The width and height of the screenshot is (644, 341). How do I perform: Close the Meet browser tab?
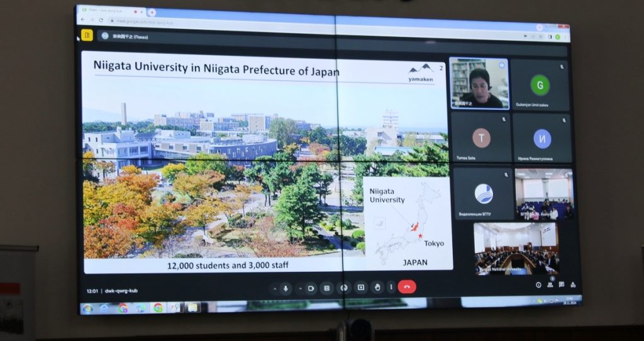click(141, 11)
